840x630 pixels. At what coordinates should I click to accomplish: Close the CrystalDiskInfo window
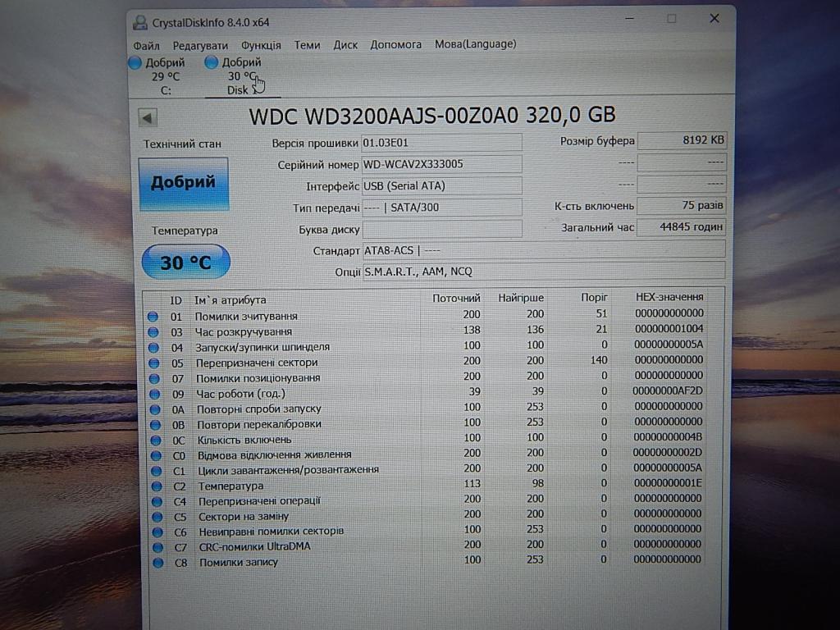coord(714,19)
